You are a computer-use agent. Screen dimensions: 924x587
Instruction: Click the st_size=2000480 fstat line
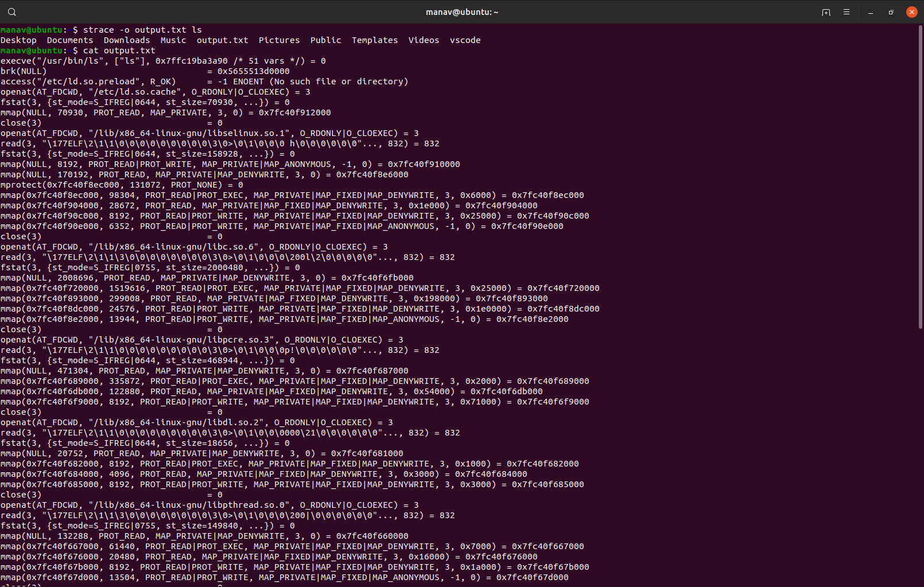point(150,267)
